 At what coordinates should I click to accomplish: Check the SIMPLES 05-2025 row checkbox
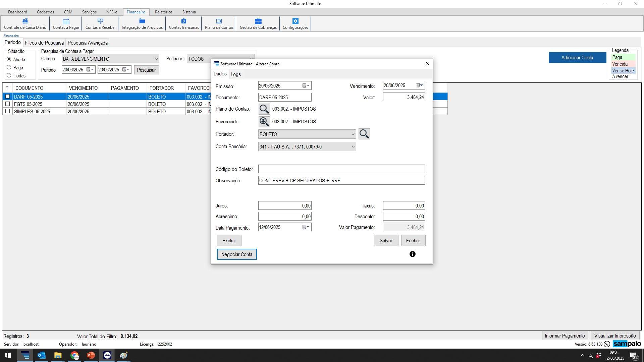coord(7,111)
